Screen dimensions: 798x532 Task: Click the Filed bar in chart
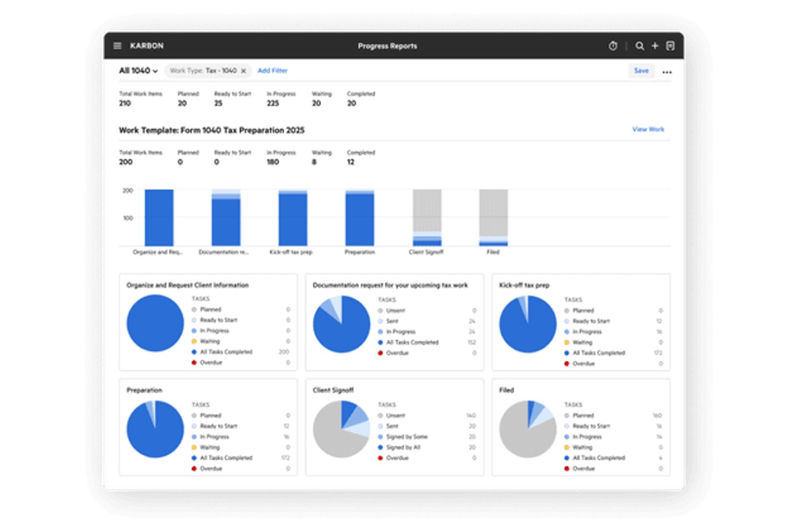click(x=493, y=218)
